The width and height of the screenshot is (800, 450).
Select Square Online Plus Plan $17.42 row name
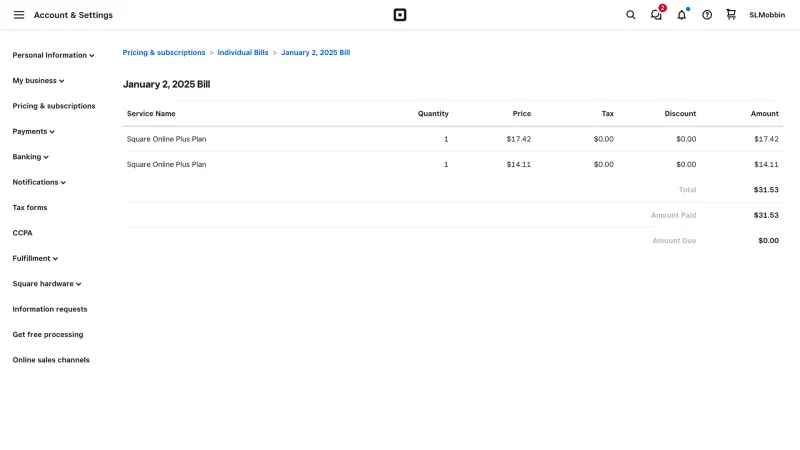tap(166, 139)
